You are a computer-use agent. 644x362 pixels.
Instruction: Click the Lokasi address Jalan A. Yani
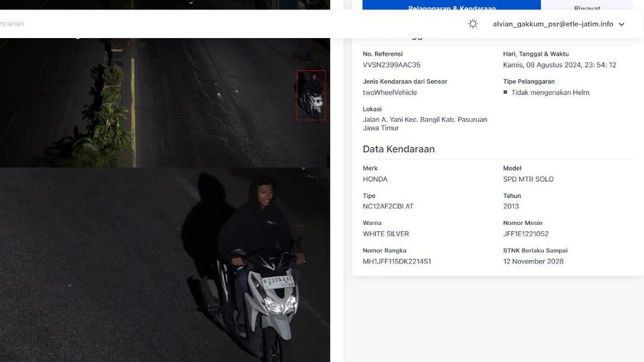click(x=425, y=119)
